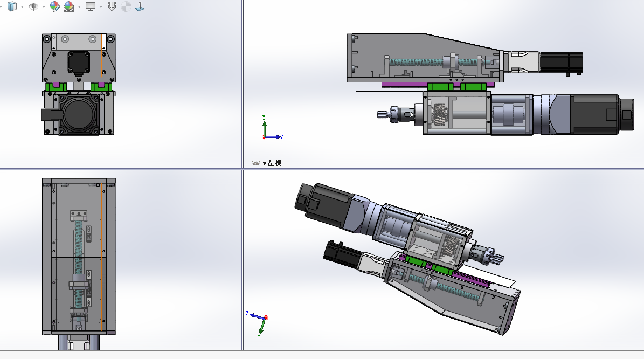The height and width of the screenshot is (359, 644).
Task: Click the YZ triad in the left-view viewport
Action: click(272, 128)
